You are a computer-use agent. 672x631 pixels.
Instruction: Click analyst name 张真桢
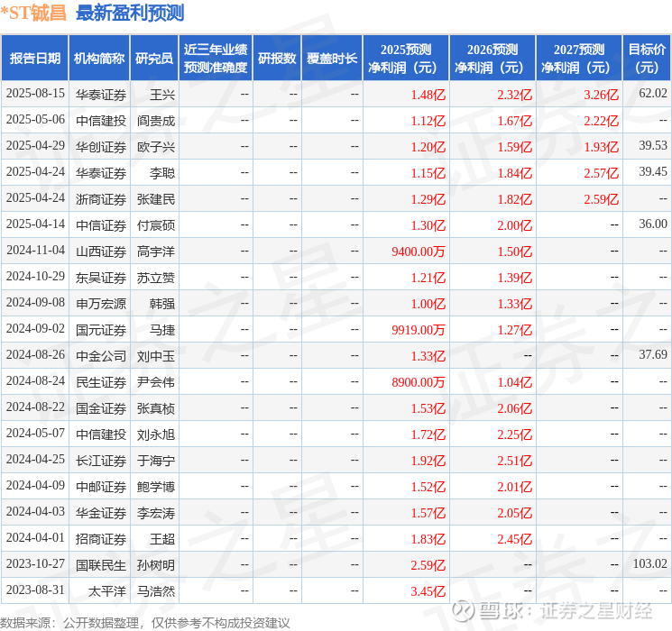[155, 408]
